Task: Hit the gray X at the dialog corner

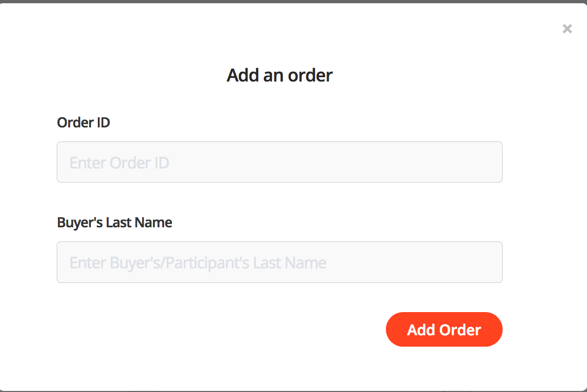Action: coord(567,29)
